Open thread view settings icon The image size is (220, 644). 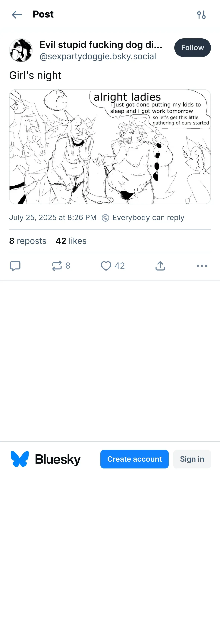tap(201, 14)
